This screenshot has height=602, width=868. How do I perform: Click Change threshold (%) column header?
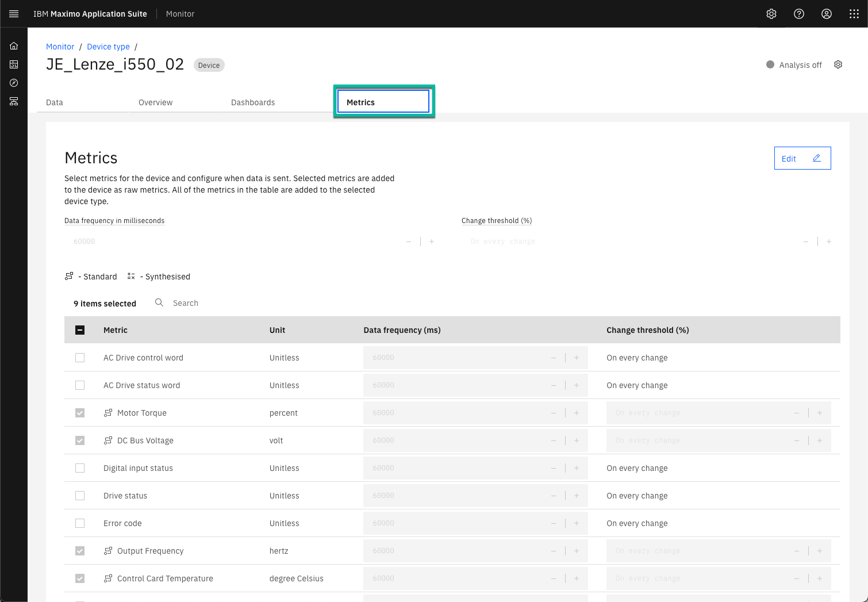click(648, 330)
